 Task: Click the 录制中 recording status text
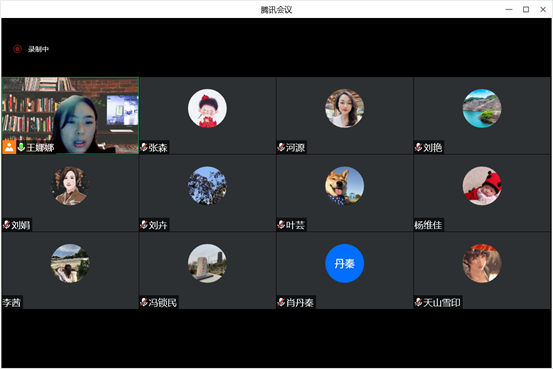click(x=38, y=49)
